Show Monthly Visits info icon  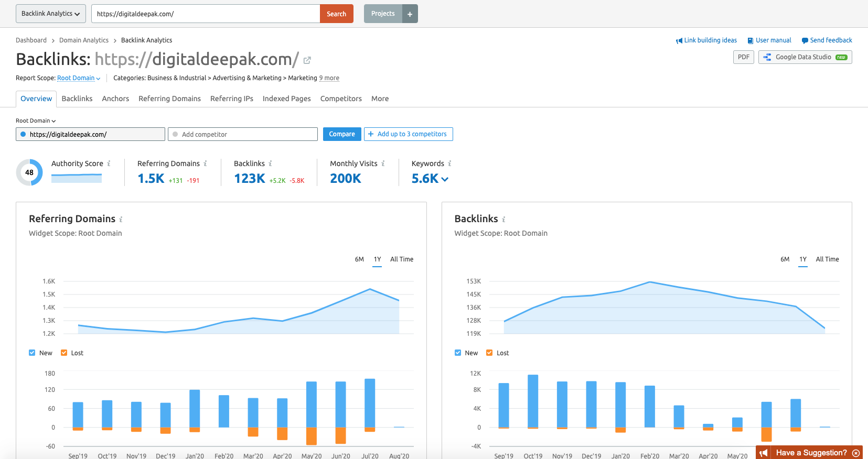(383, 163)
